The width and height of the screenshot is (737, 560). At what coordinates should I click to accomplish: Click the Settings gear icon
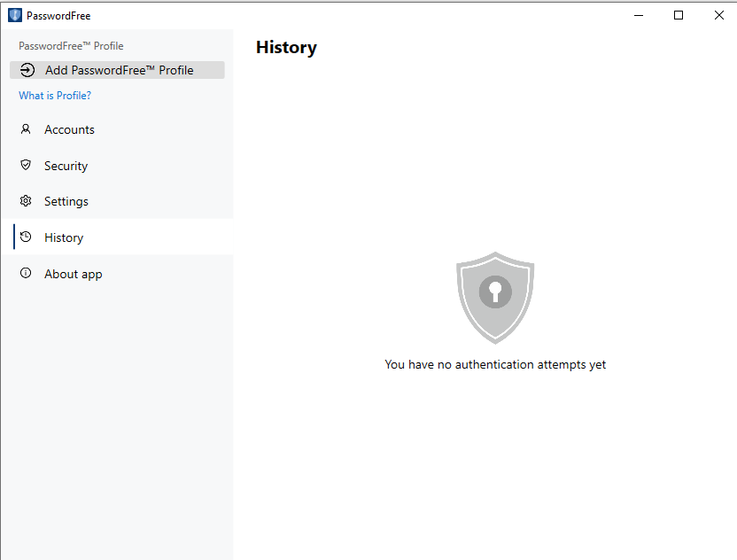tap(26, 201)
